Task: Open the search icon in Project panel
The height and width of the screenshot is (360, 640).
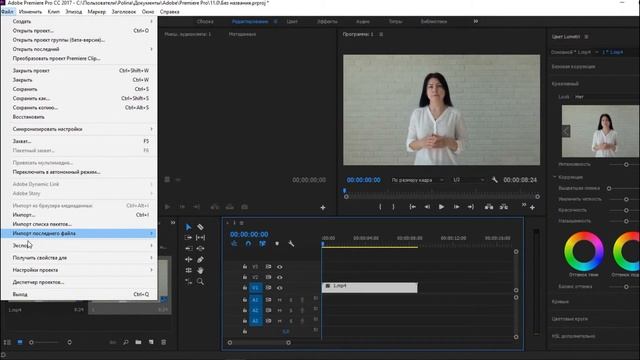Action: 126,342
